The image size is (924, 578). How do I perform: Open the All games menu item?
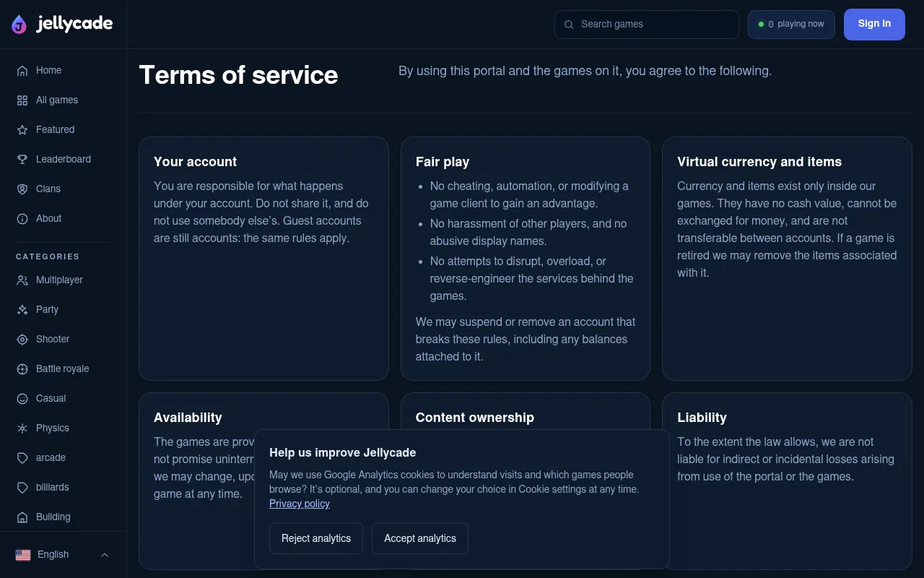tap(63, 100)
